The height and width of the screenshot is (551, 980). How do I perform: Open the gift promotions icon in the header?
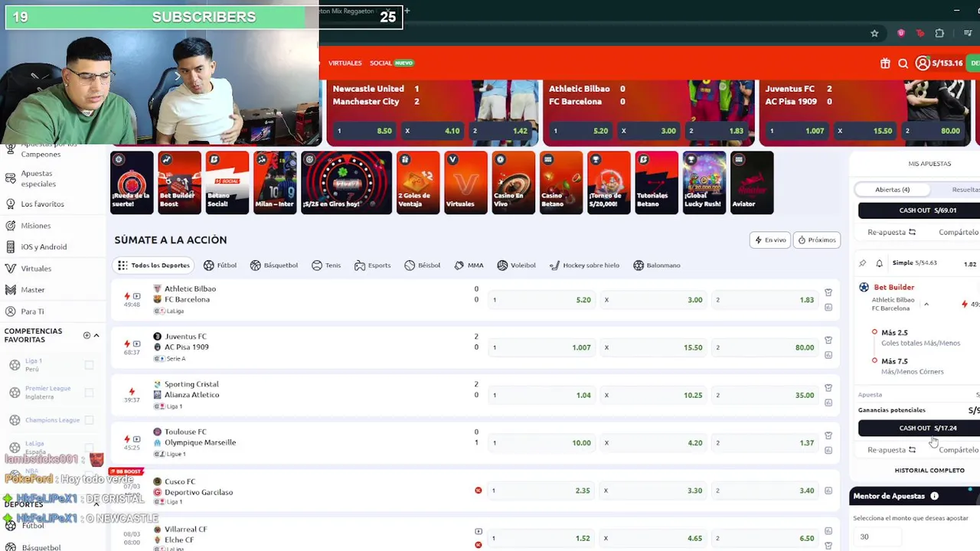885,64
